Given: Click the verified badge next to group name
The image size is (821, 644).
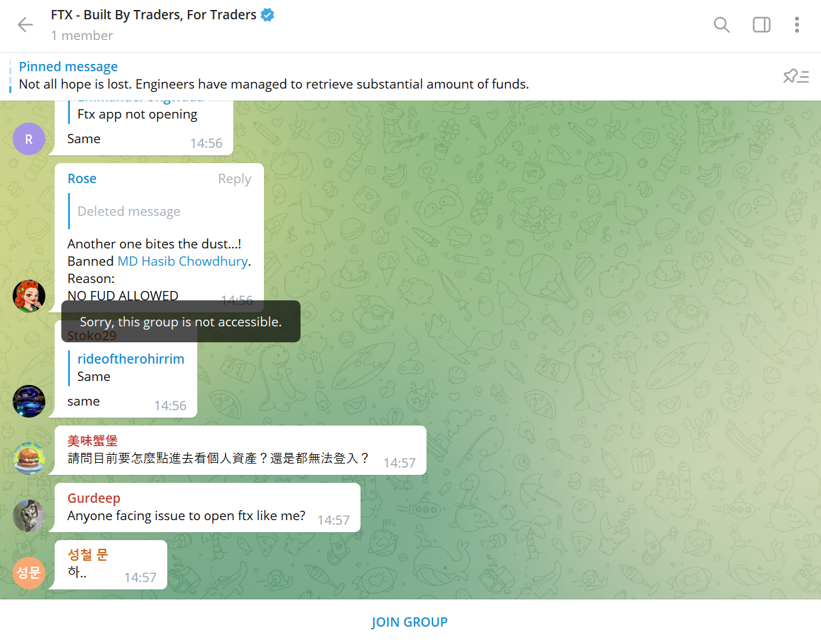Looking at the screenshot, I should click(268, 15).
